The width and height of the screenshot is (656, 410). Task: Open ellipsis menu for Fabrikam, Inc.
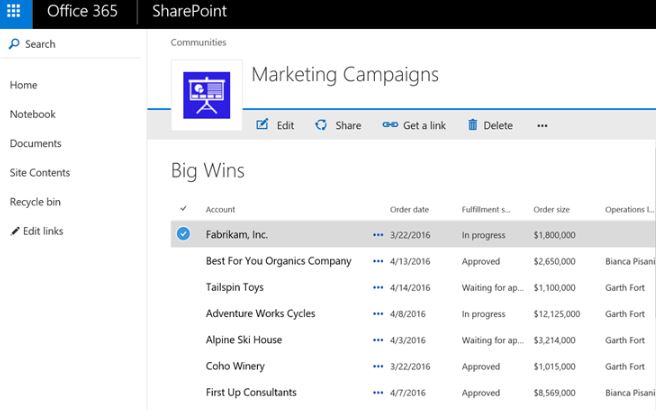pos(378,235)
